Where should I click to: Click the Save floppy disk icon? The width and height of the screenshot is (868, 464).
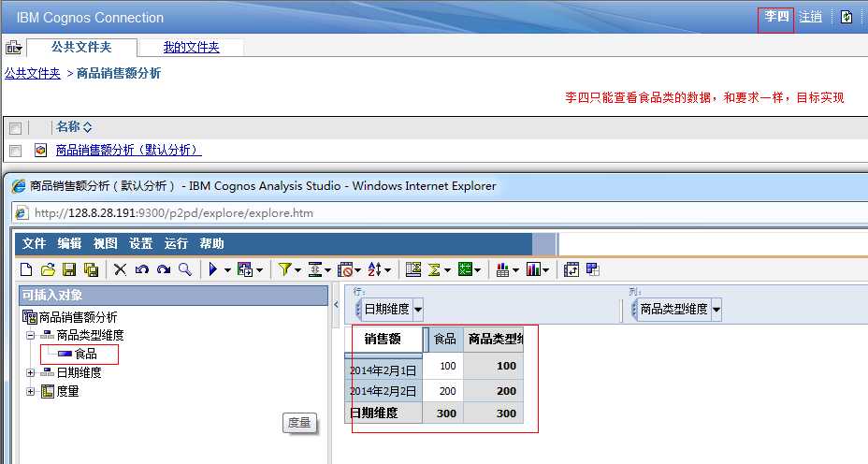coord(69,269)
